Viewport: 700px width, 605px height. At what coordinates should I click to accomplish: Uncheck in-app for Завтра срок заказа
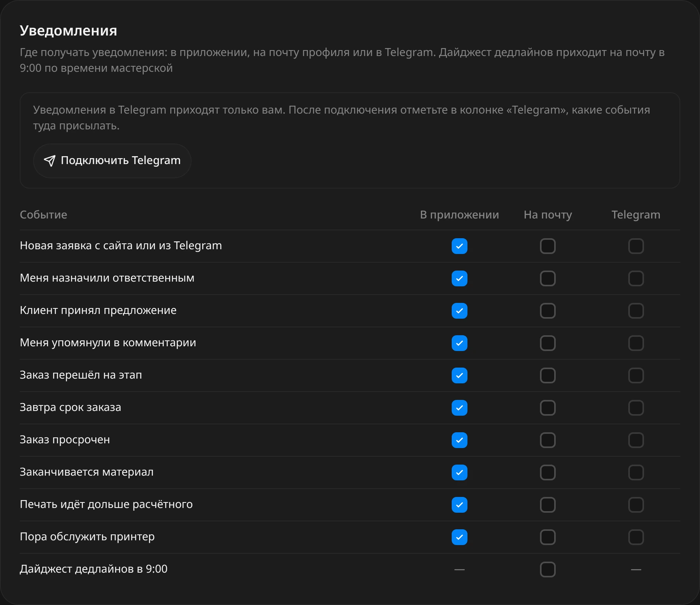(x=460, y=408)
